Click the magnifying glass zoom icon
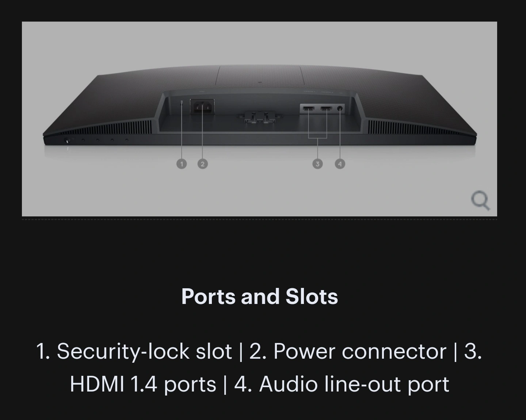 pyautogui.click(x=481, y=201)
